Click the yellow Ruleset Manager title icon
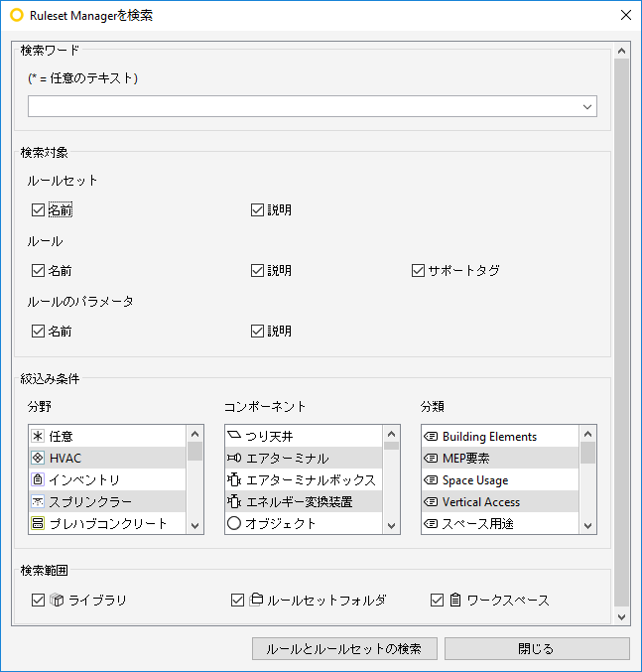The width and height of the screenshot is (642, 672). (17, 15)
